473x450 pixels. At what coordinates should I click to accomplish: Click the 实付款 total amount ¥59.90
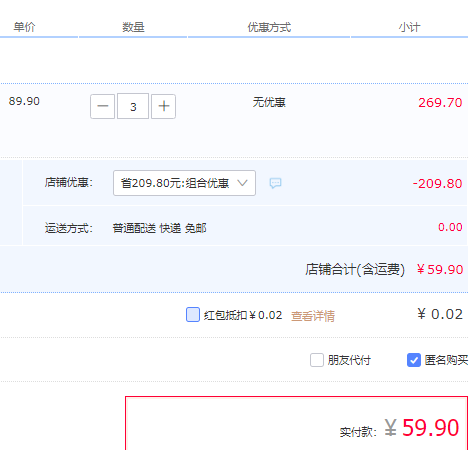[x=422, y=428]
